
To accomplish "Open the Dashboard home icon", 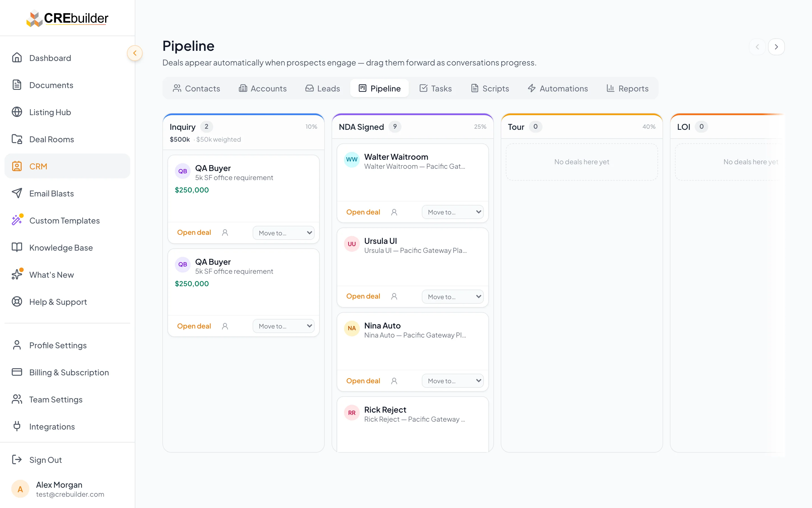I will coord(17,58).
